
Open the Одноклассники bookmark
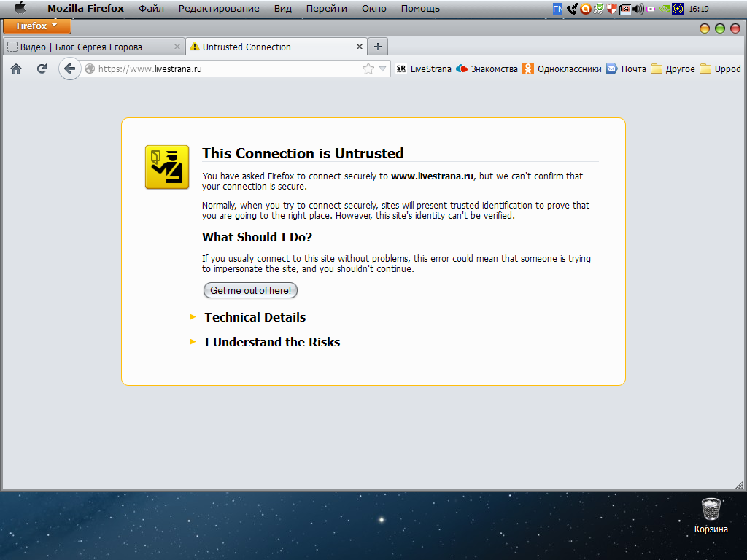point(562,69)
